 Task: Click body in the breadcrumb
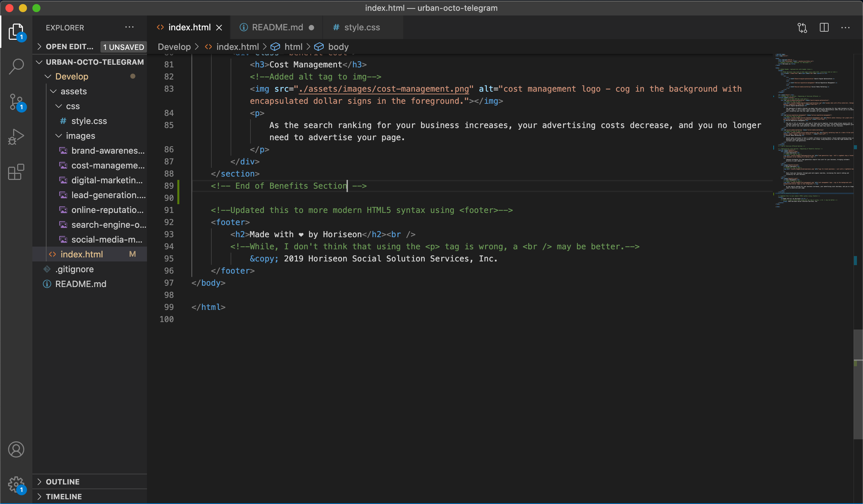pyautogui.click(x=338, y=46)
